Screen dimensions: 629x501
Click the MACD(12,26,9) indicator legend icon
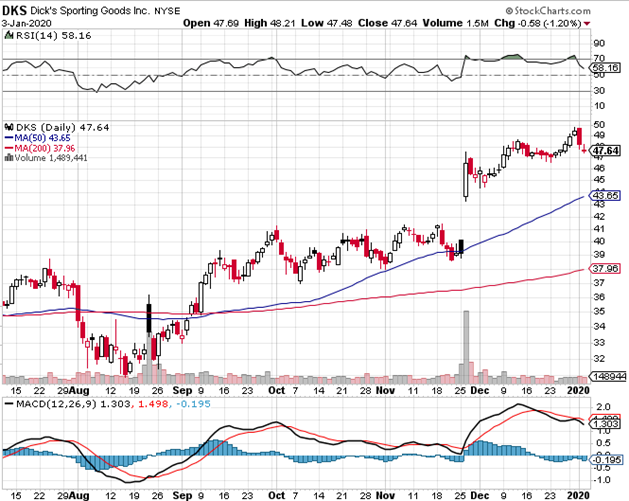[x=7, y=403]
